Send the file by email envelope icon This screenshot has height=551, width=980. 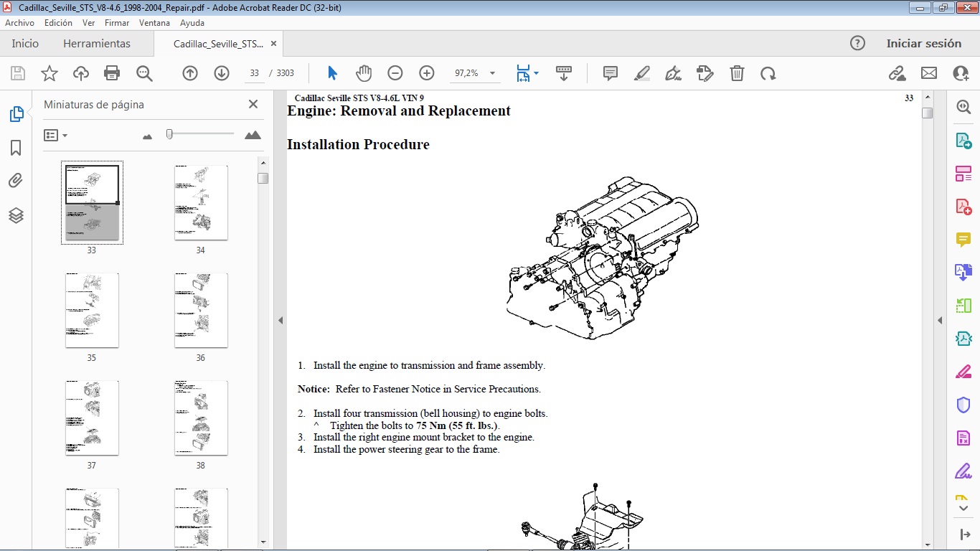click(929, 73)
